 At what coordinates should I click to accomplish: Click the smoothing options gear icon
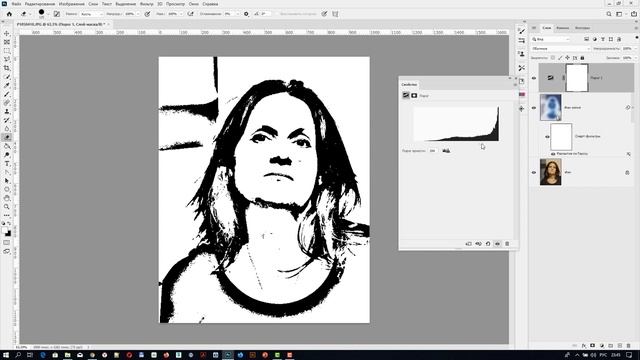246,14
